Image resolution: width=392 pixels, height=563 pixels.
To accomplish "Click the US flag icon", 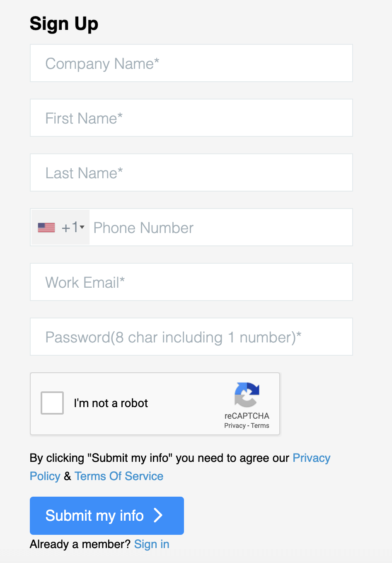I will (x=46, y=228).
